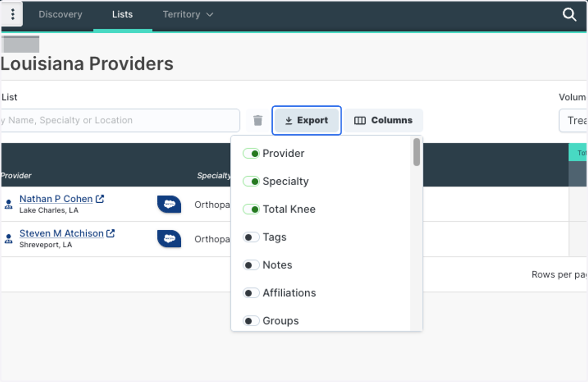This screenshot has height=382, width=588.
Task: Turn on the Affiliations column
Action: 251,293
